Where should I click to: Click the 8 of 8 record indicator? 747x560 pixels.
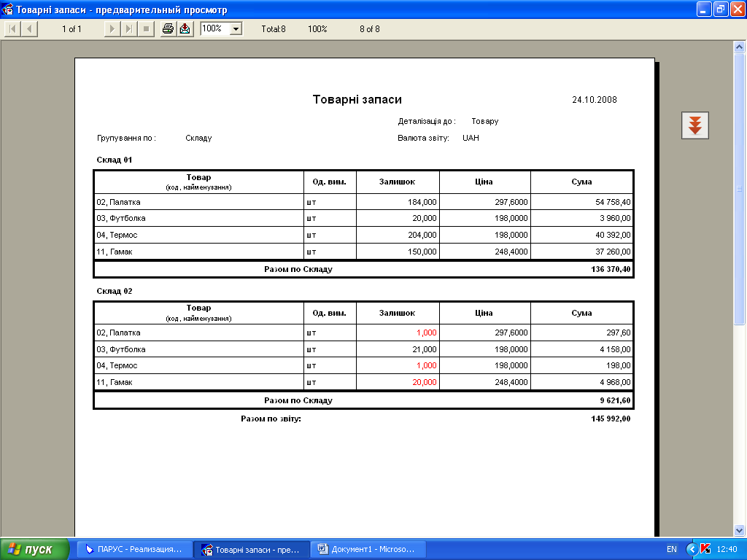point(370,29)
